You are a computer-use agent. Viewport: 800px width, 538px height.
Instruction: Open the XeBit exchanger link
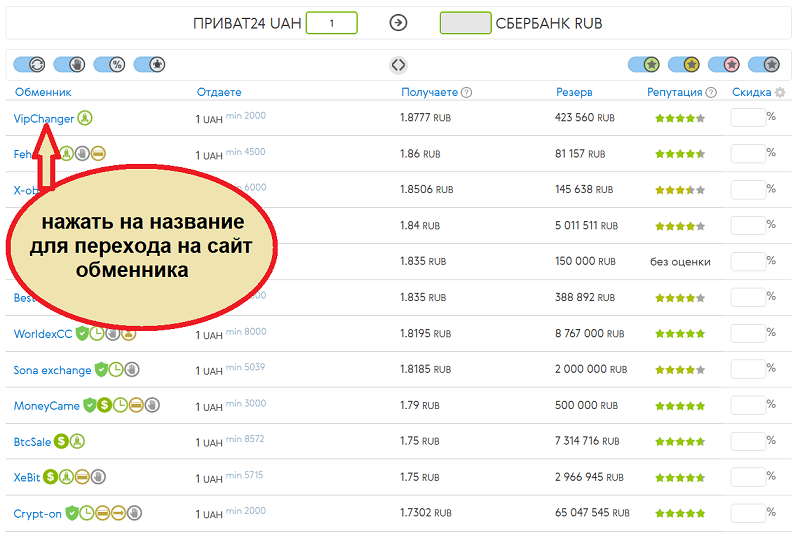[27, 477]
